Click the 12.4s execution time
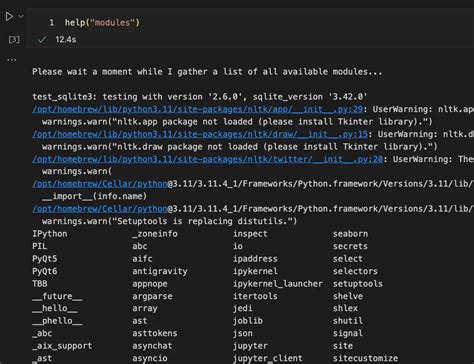The image size is (474, 364). (x=66, y=40)
